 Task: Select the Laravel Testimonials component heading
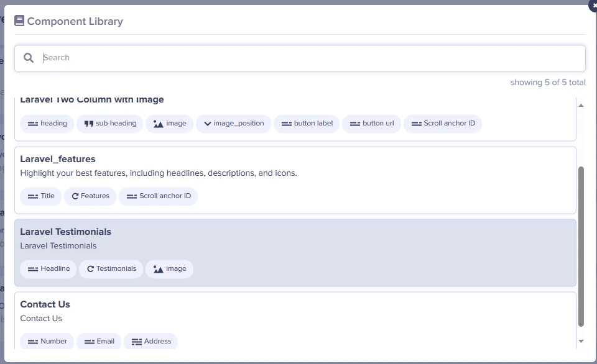pyautogui.click(x=65, y=232)
